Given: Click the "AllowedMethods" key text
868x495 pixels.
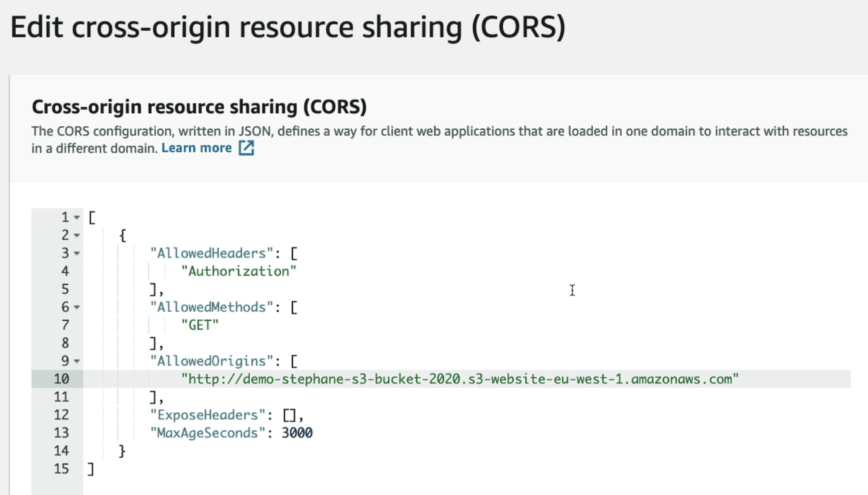Looking at the screenshot, I should (212, 307).
